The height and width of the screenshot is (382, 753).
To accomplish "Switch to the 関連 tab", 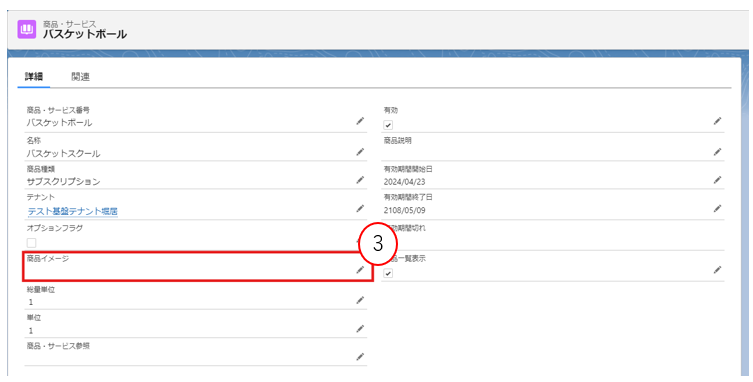I will point(81,77).
